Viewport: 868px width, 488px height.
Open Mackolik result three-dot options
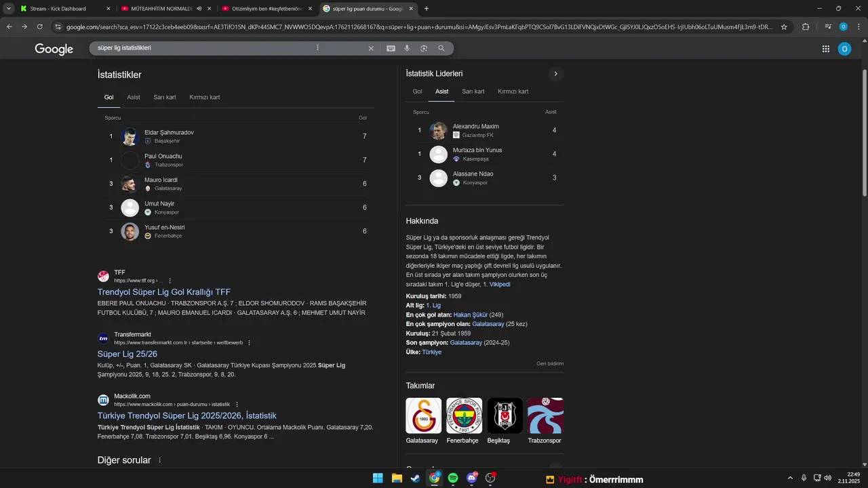[x=237, y=405]
